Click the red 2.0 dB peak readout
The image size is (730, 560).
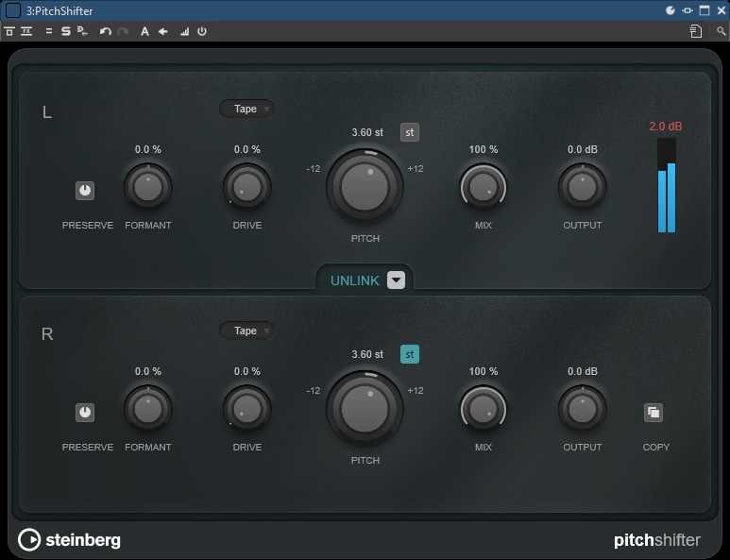tap(666, 127)
